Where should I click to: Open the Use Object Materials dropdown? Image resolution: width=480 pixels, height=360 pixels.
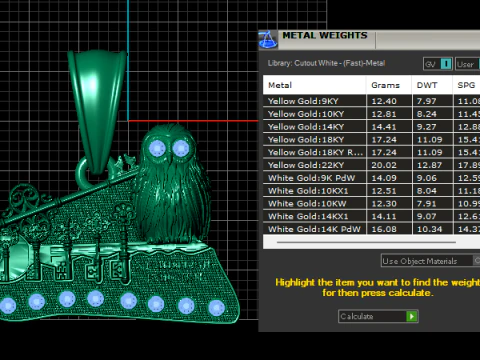430,261
